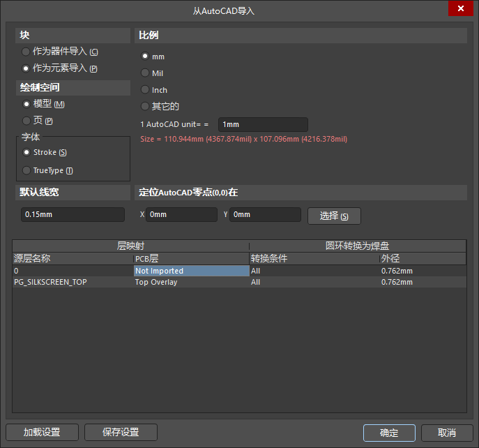This screenshot has height=448, width=479.
Task: Choose 其它的 scale option
Action: (145, 106)
